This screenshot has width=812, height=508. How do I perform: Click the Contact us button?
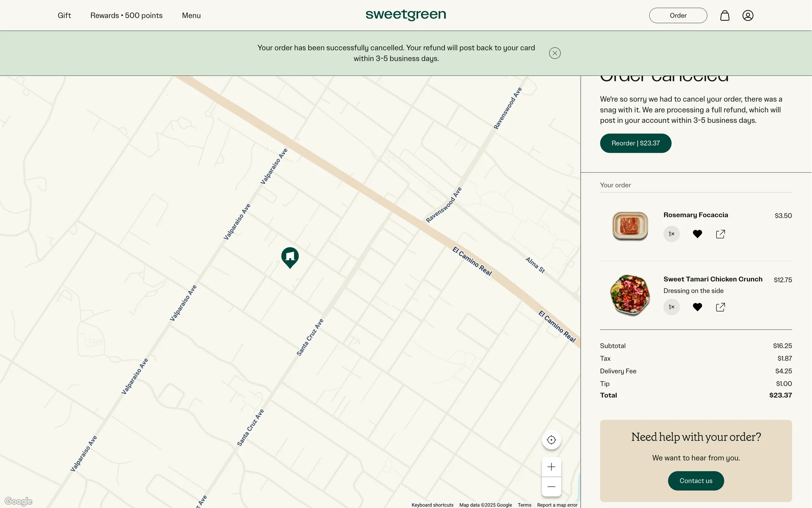coord(696,481)
